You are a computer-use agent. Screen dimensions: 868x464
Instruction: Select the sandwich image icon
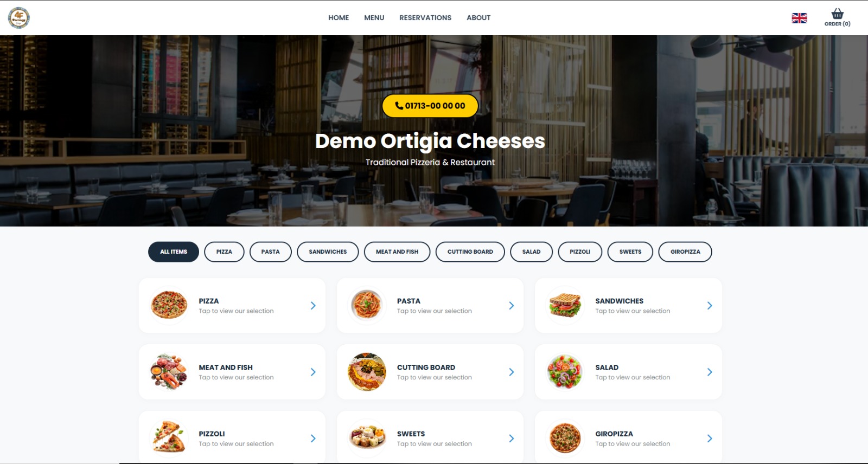point(565,305)
